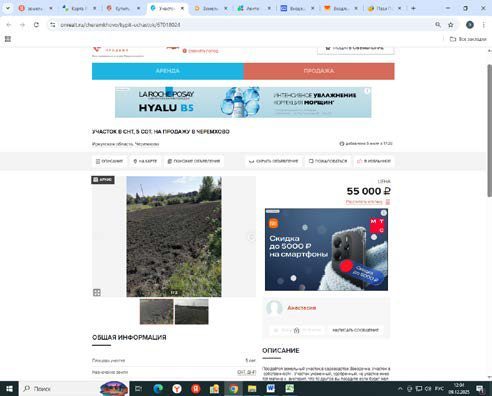Image resolution: width=492 pixels, height=396 pixels.
Task: Add listing to favorites В ИЗБРАННОЕ
Action: pos(374,161)
